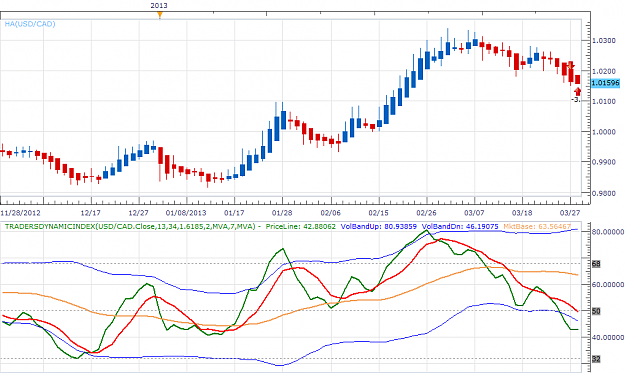Screen dimensions: 625x373
Task: Click the 1.0000 price axis label
Action: click(604, 132)
